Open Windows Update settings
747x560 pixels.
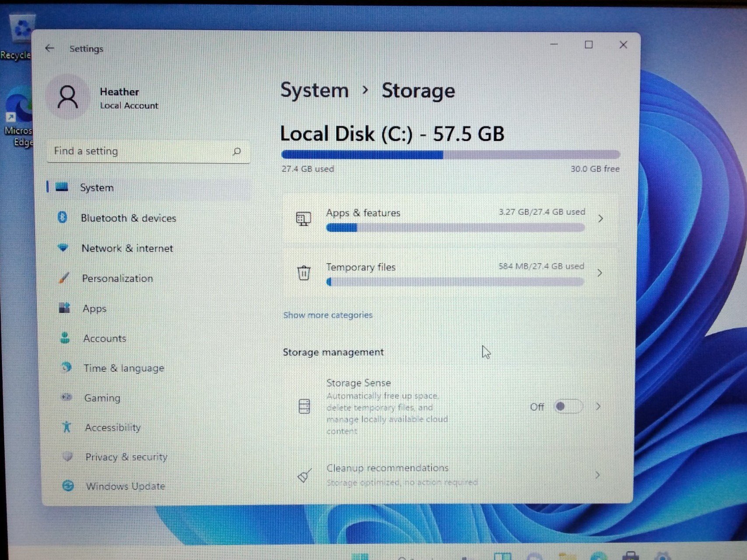click(149, 486)
